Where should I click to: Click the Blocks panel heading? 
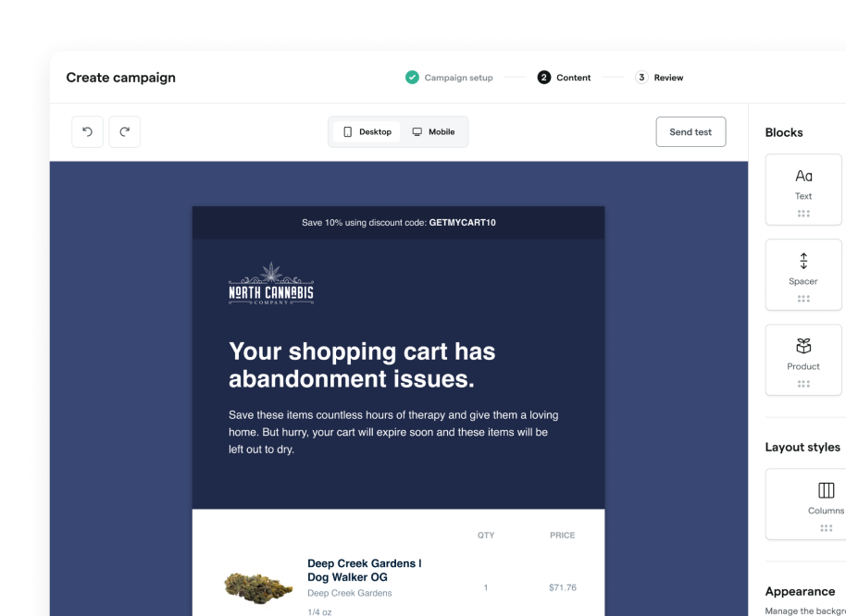click(784, 132)
